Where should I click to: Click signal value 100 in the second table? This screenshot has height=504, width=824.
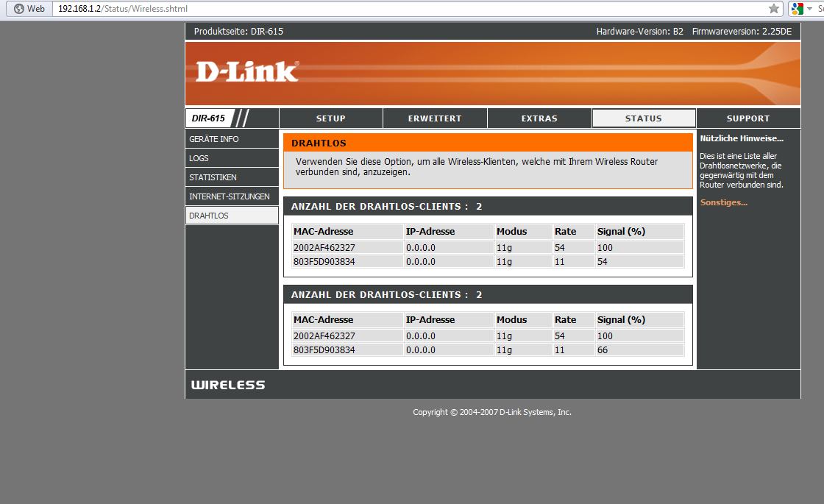coord(605,336)
